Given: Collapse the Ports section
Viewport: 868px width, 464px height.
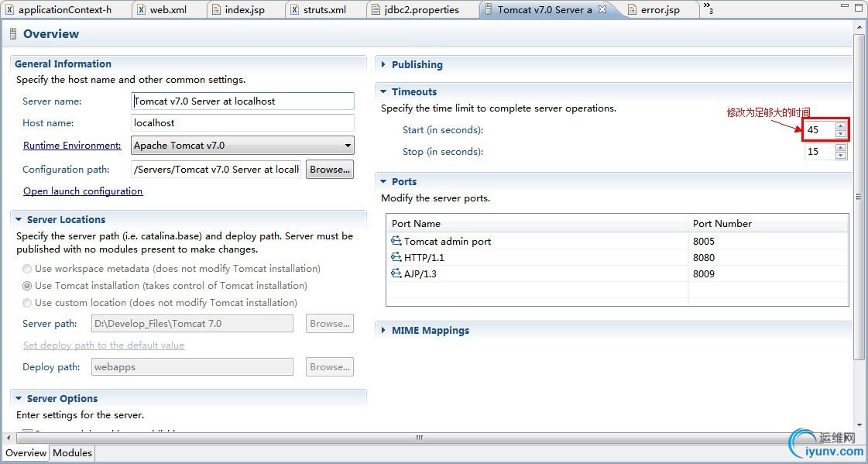Looking at the screenshot, I should click(383, 181).
